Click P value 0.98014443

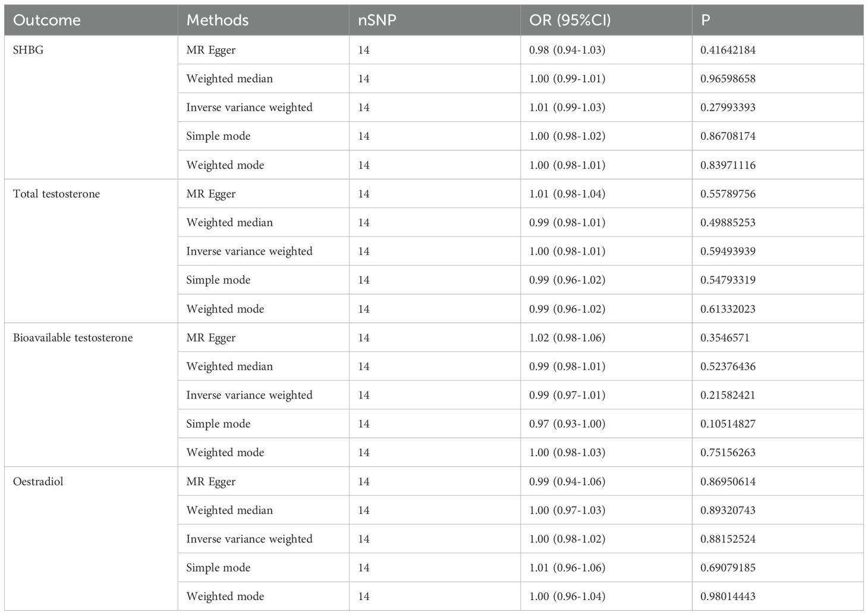(728, 597)
